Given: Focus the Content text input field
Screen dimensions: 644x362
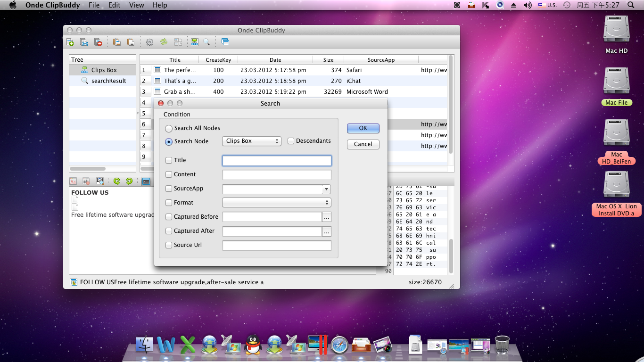Looking at the screenshot, I should (277, 175).
